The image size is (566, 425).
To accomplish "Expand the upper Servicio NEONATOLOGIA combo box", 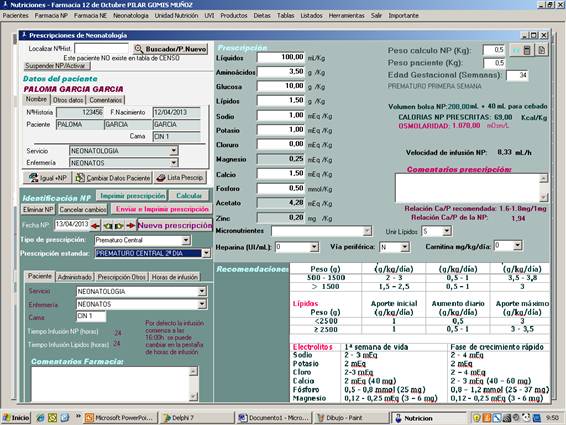I will (x=174, y=151).
